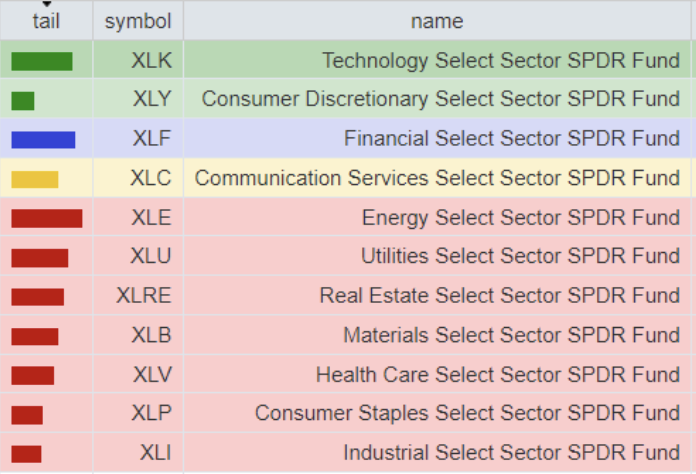The width and height of the screenshot is (696, 474).
Task: Sort by the name column header
Action: point(437,21)
